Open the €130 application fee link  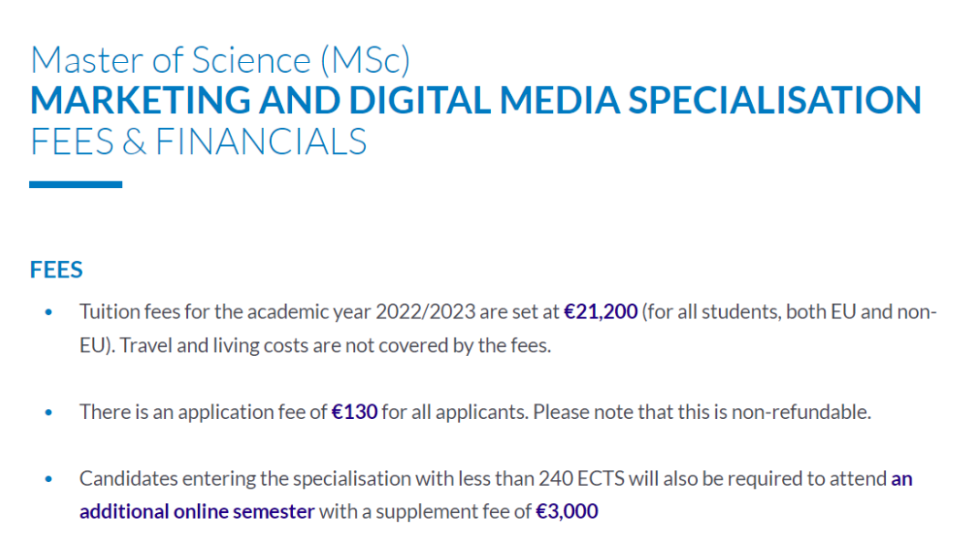(354, 412)
